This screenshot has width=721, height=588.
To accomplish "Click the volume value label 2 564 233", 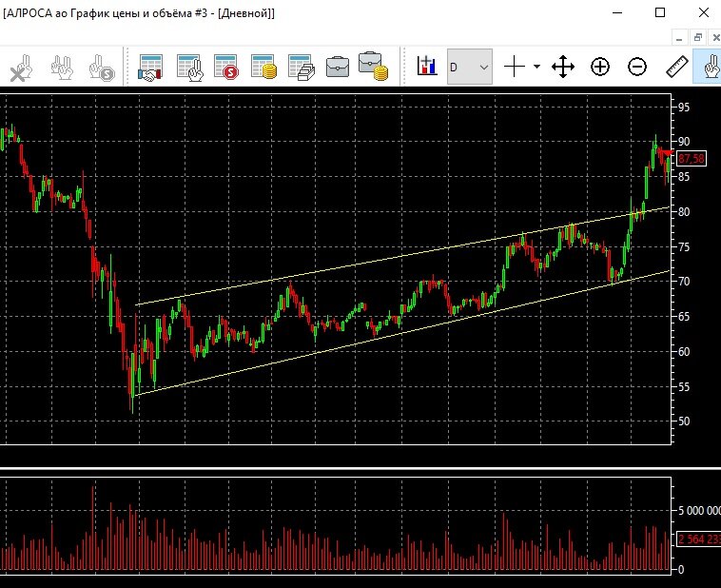I will [x=698, y=539].
